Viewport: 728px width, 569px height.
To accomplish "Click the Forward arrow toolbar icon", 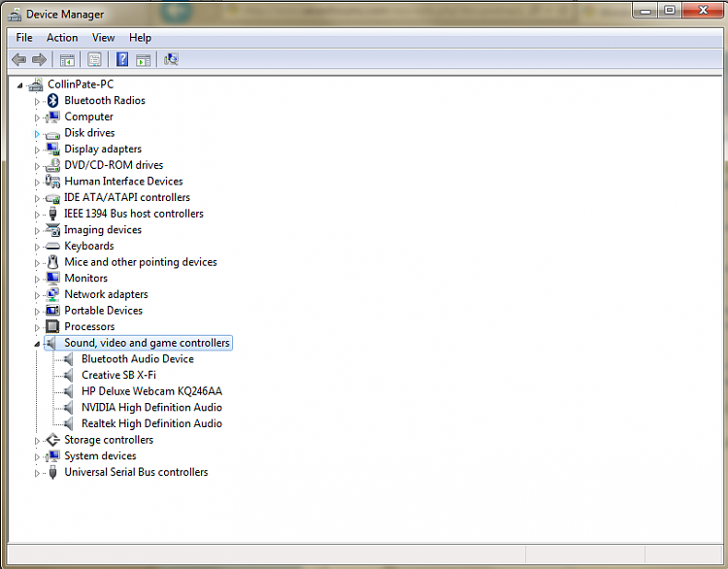I will 40,59.
